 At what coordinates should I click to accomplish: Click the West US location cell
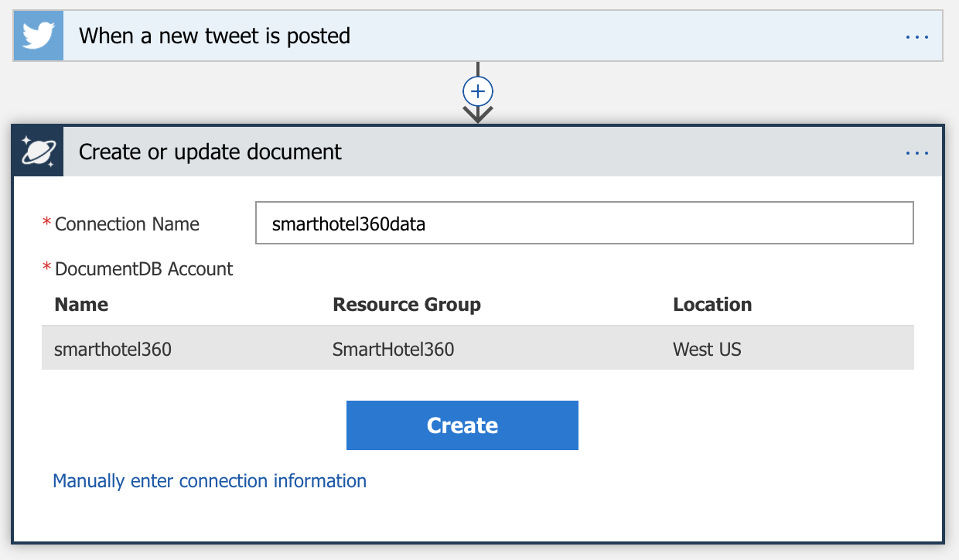[707, 350]
